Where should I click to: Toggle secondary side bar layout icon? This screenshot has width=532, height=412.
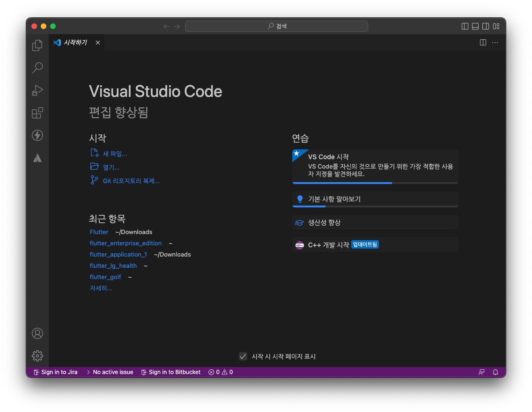(486, 26)
